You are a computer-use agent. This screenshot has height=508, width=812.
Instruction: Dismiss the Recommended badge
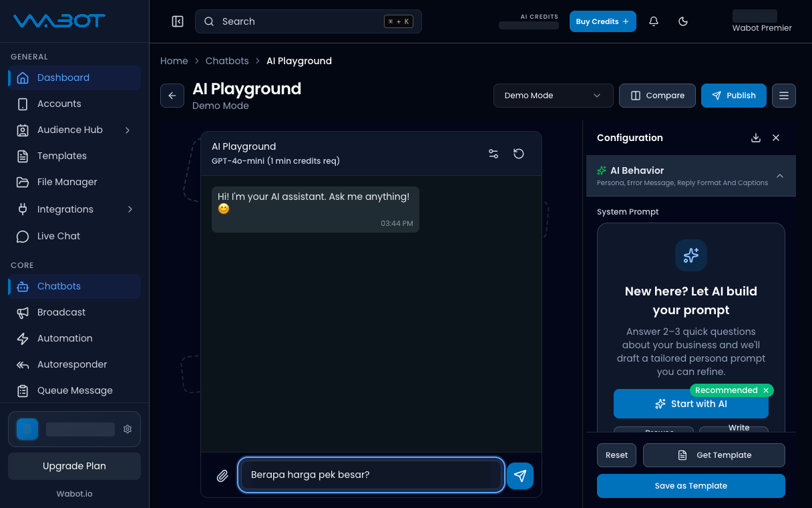766,390
